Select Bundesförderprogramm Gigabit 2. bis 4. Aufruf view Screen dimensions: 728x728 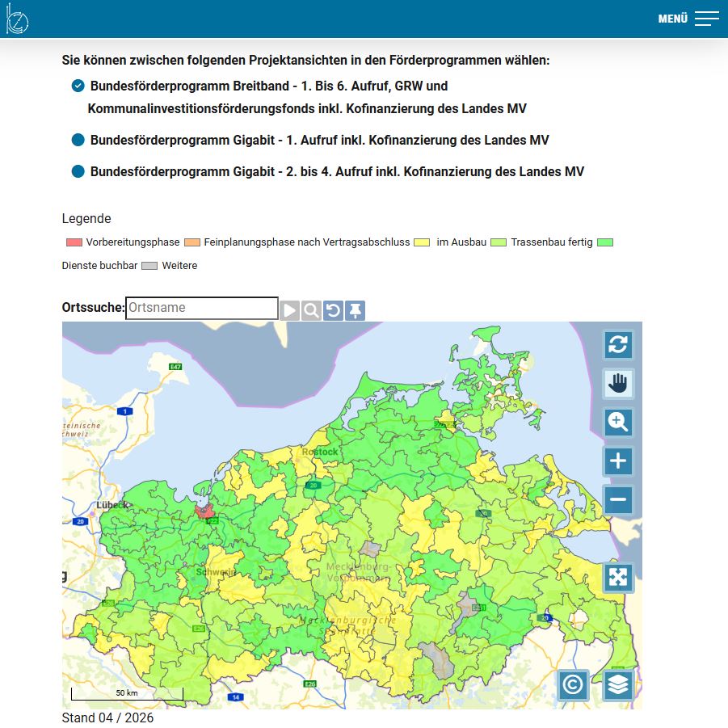pos(78,171)
